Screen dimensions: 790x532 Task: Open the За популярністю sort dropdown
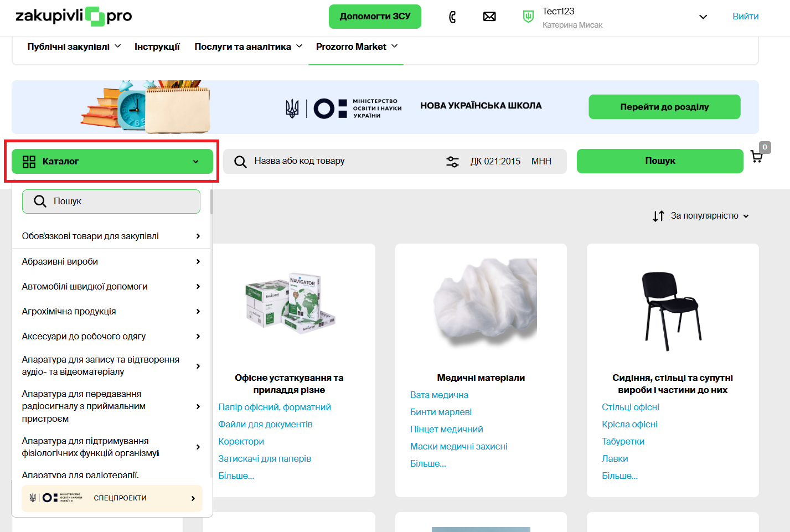[x=709, y=216]
